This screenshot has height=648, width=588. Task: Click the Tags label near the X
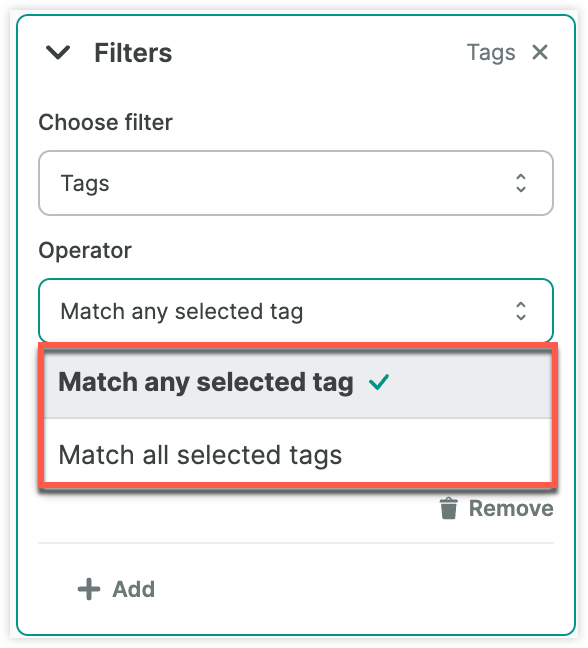click(491, 53)
